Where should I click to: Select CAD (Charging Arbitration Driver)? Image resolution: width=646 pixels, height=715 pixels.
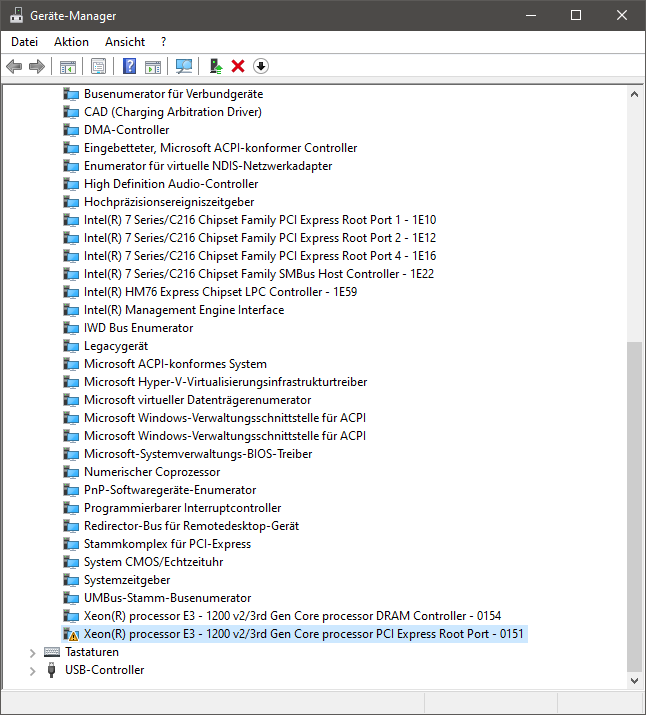pos(173,112)
